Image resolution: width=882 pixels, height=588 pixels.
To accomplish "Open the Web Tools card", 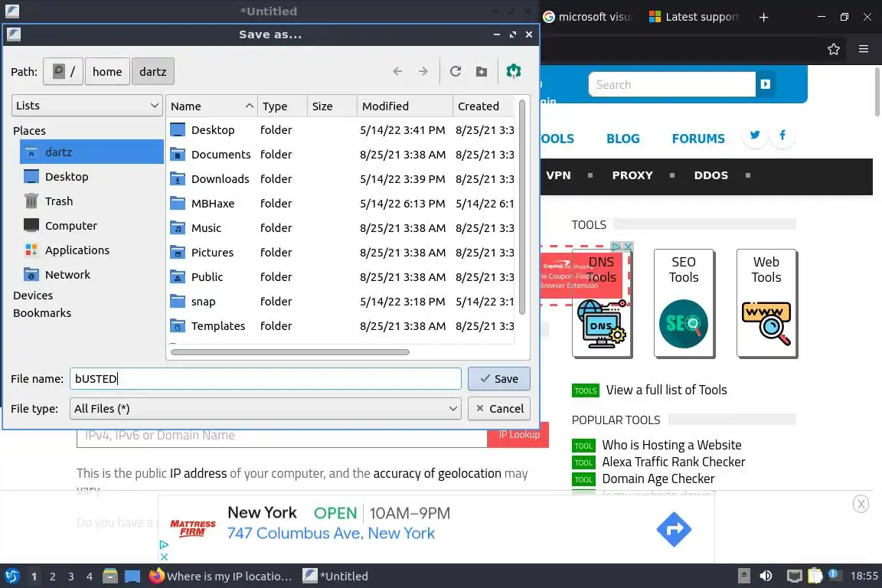I will 766,302.
